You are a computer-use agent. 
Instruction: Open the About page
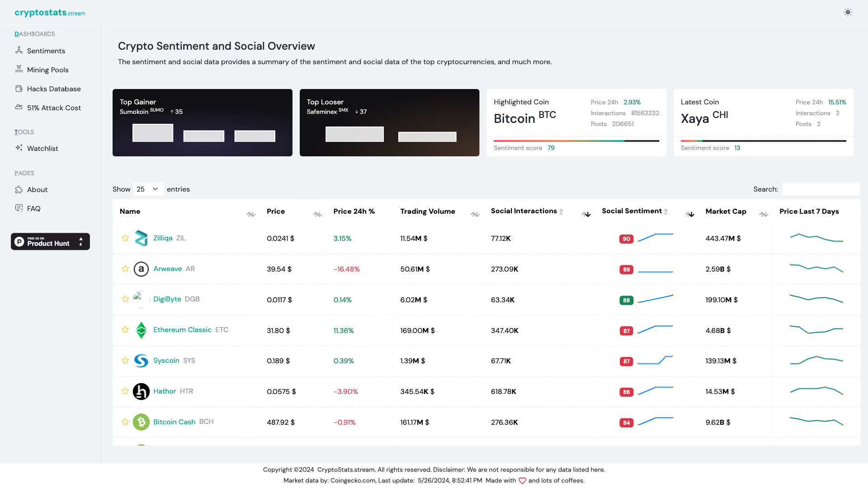37,189
